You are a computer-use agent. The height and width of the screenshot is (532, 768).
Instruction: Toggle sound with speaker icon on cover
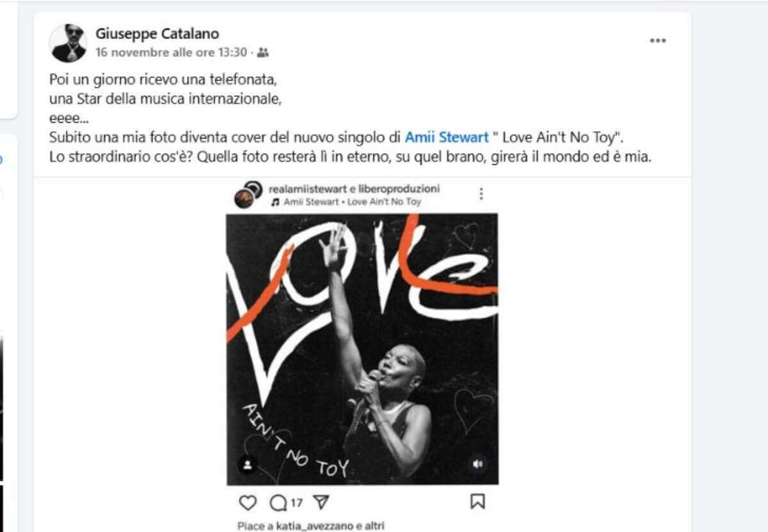477,464
